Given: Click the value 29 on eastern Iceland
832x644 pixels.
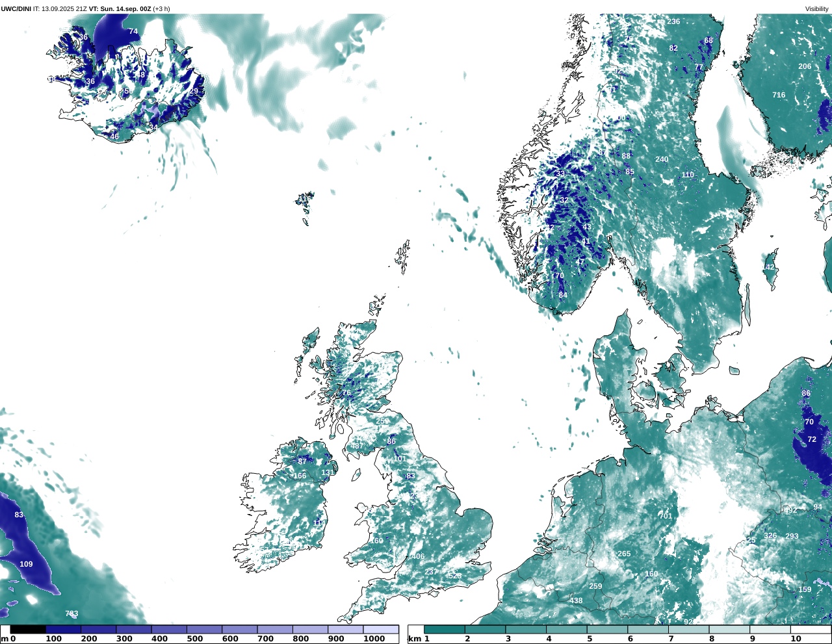Looking at the screenshot, I should [194, 92].
